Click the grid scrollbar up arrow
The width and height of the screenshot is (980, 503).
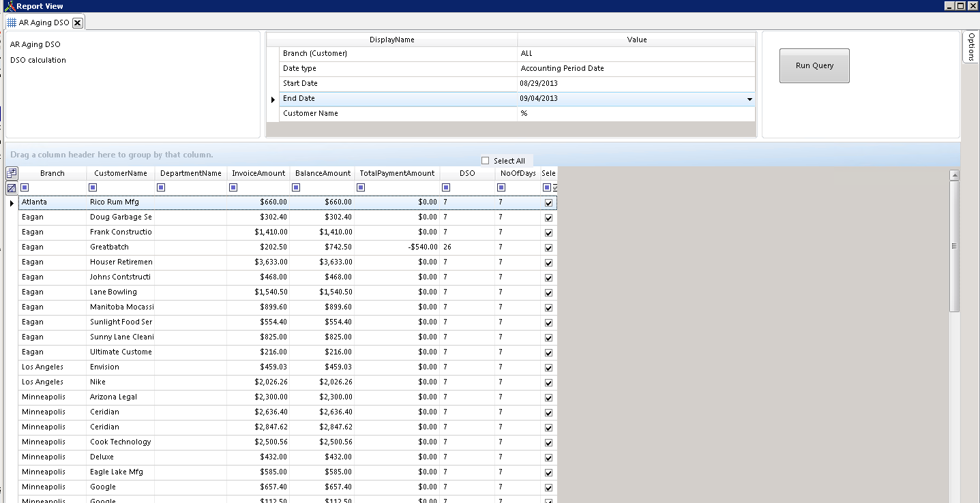click(x=954, y=175)
